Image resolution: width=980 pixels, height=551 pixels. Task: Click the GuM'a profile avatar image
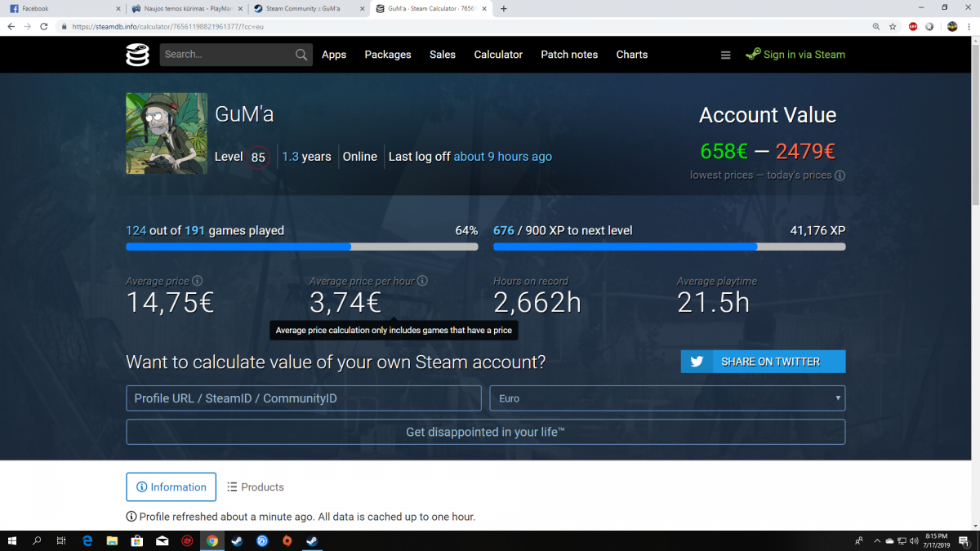[167, 133]
